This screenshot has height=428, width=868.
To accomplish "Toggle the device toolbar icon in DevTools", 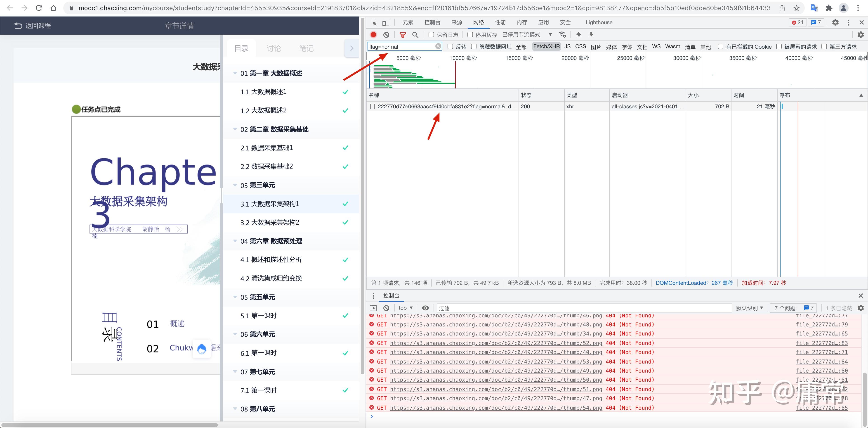I will [386, 23].
